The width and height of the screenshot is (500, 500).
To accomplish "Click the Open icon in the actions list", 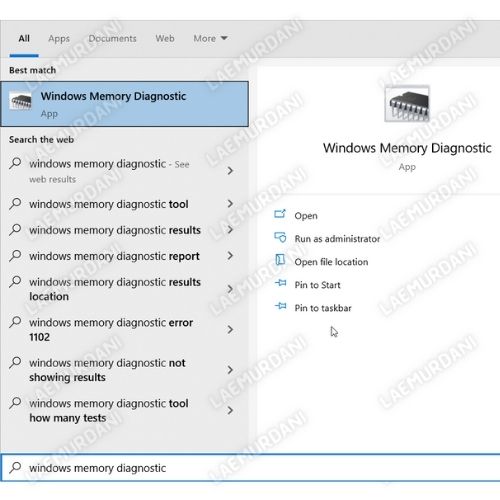I will click(280, 214).
